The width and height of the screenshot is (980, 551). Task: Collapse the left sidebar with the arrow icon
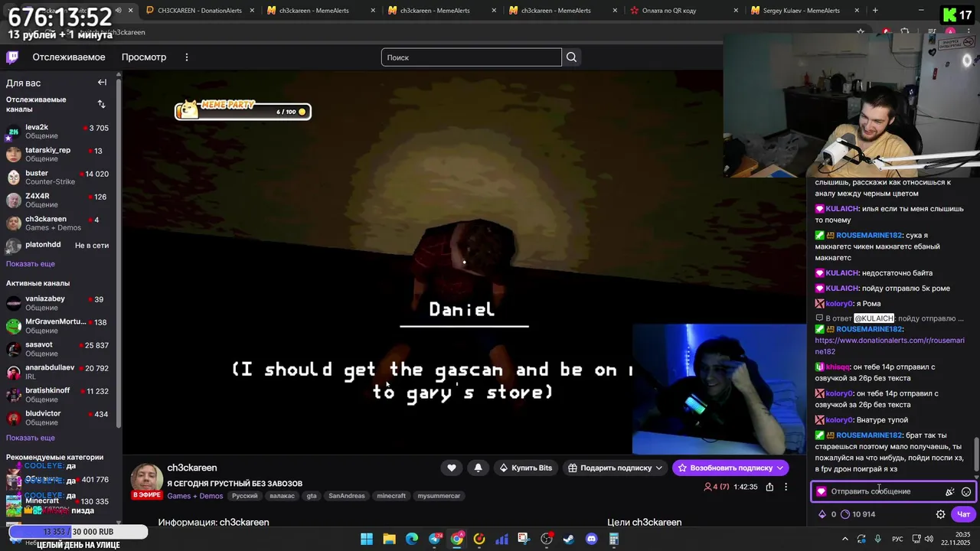click(102, 83)
